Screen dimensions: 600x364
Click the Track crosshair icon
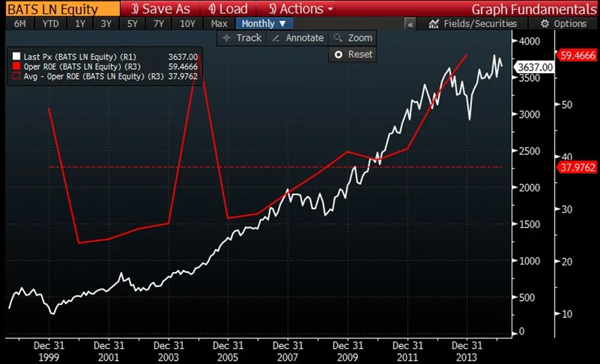227,39
